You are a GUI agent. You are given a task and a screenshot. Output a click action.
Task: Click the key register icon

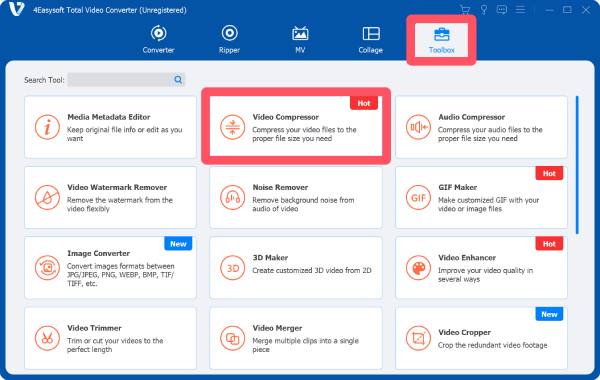click(x=484, y=10)
